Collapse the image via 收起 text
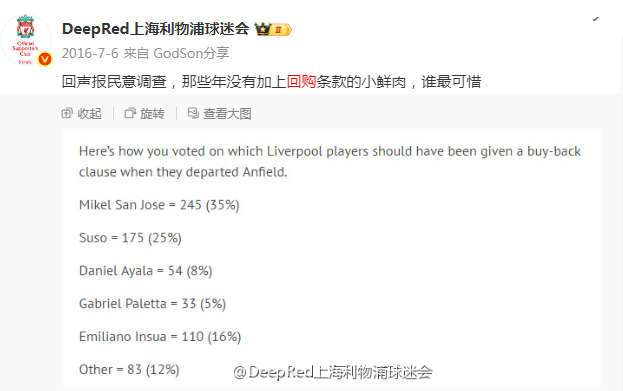Image resolution: width=623 pixels, height=391 pixels. coord(89,114)
